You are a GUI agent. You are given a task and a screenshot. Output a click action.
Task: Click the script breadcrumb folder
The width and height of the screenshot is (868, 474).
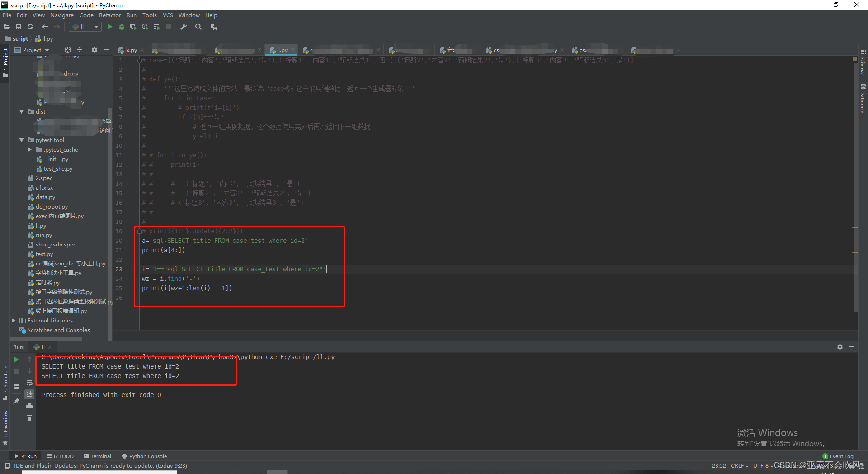[x=16, y=39]
